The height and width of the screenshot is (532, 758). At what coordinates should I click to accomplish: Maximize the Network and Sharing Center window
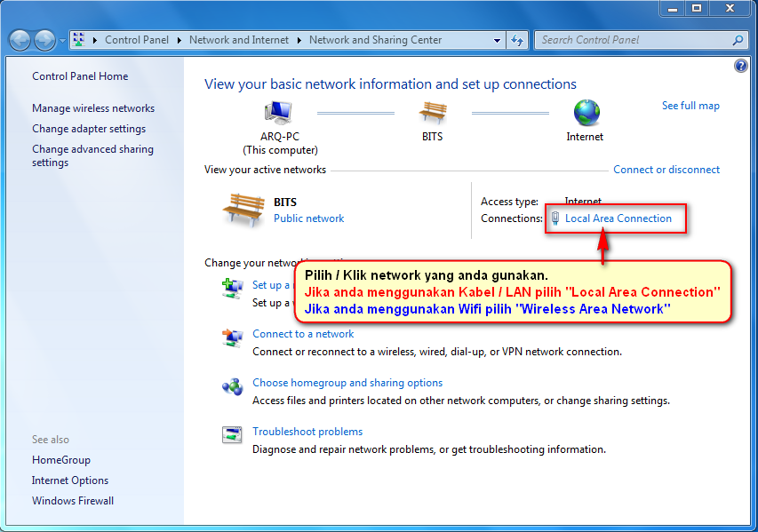point(697,8)
